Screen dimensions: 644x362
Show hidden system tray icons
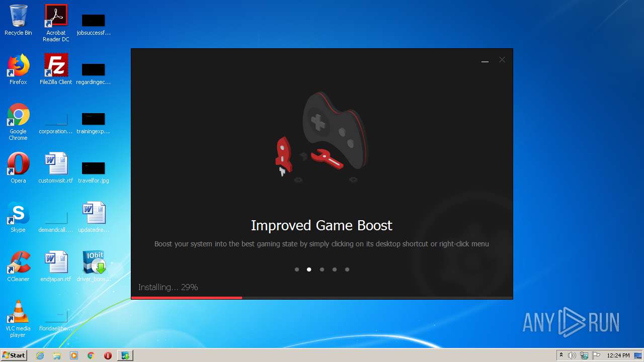tap(561, 355)
